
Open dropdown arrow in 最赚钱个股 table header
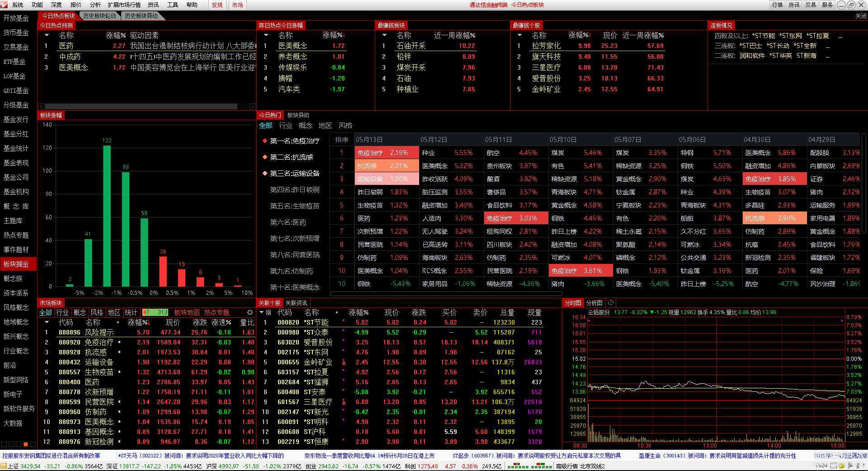519,35
